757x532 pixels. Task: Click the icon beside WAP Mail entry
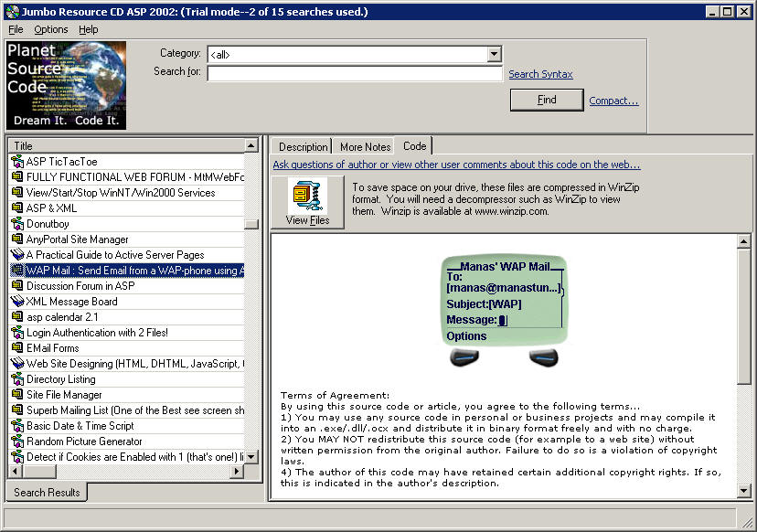pyautogui.click(x=17, y=270)
